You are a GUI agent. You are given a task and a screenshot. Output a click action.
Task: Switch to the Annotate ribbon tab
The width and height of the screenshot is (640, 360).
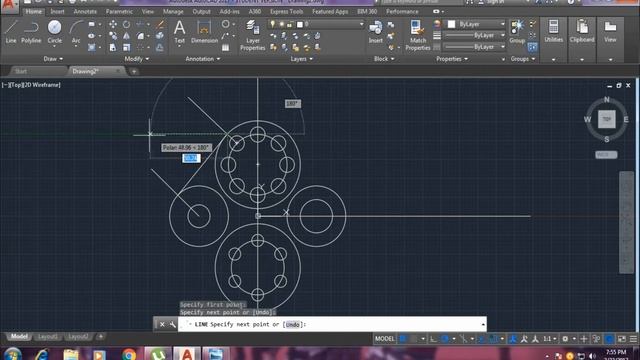(85, 11)
